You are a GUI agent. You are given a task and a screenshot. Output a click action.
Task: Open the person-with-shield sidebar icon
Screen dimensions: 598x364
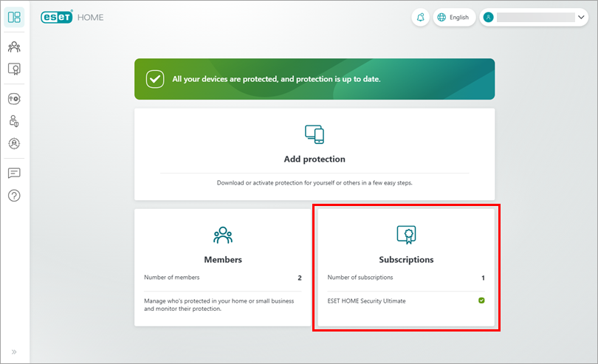point(14,121)
